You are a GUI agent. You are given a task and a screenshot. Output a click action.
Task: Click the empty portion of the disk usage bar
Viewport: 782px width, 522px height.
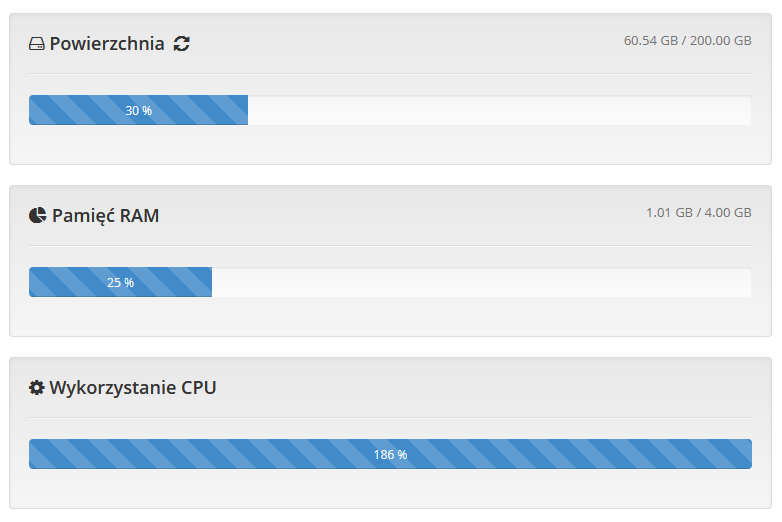500,110
